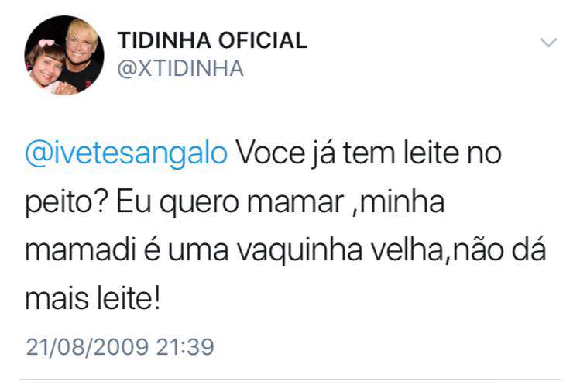Click the divider line below the timestamp
The width and height of the screenshot is (580, 392).
[x=290, y=380]
